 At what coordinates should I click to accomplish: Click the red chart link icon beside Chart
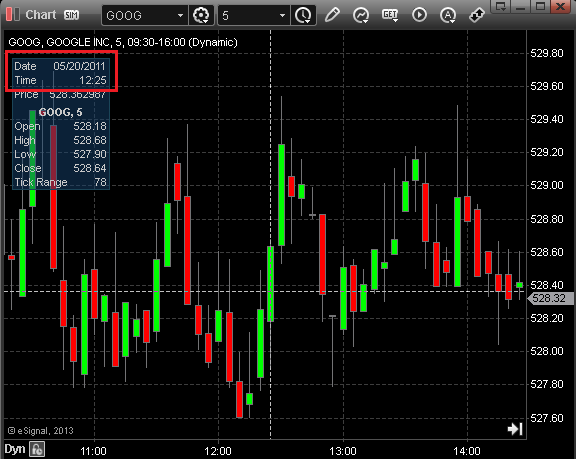coord(12,14)
